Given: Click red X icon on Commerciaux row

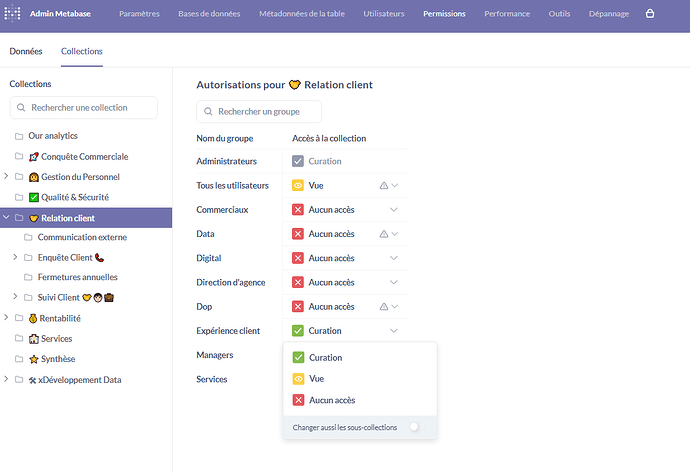Looking at the screenshot, I should pyautogui.click(x=298, y=210).
